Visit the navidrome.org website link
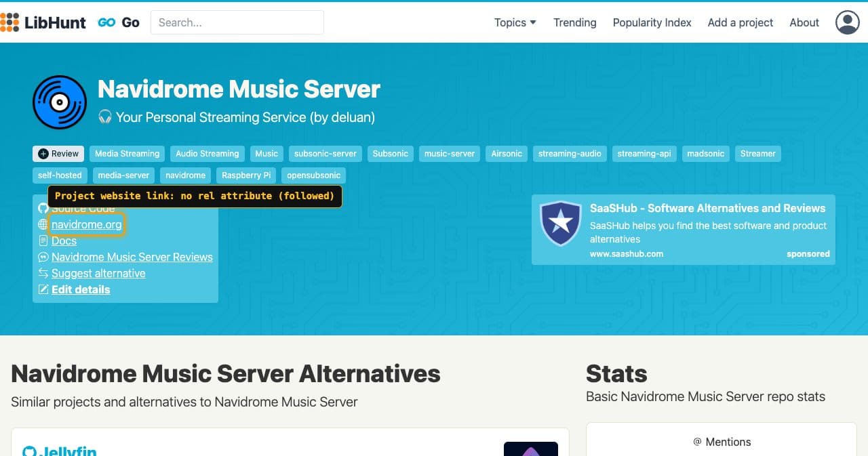Screen dimensions: 868x456 coord(87,224)
